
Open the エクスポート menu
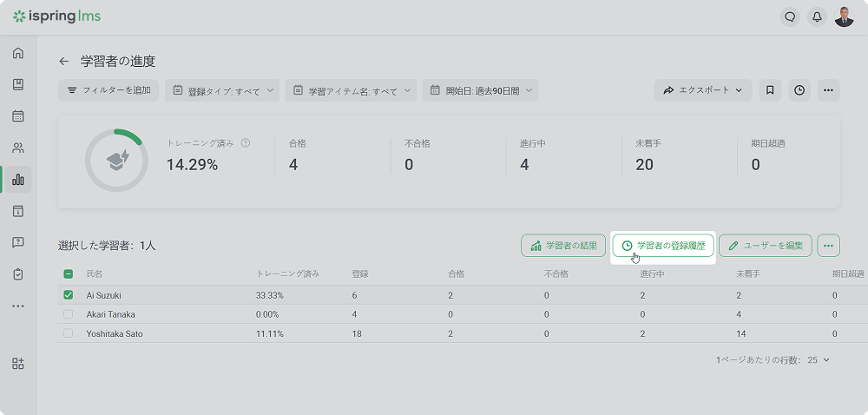tap(703, 90)
